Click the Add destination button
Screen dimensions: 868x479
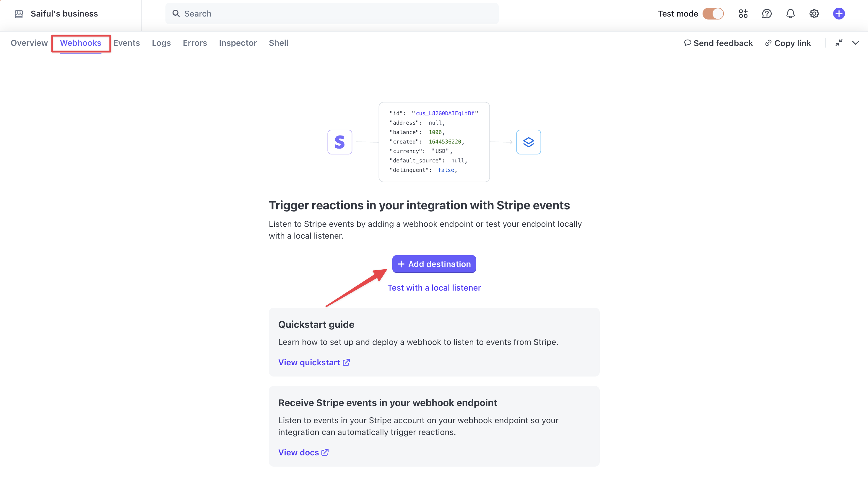point(434,264)
